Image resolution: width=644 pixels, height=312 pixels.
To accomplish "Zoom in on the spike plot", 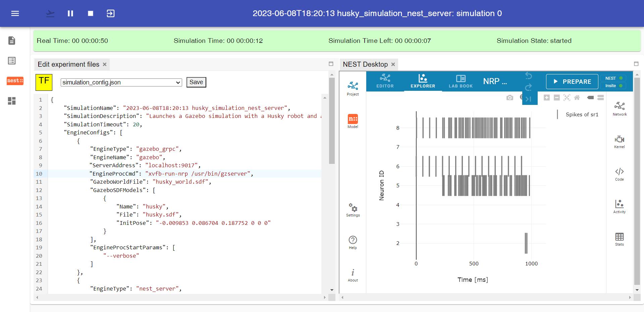I will 547,98.
